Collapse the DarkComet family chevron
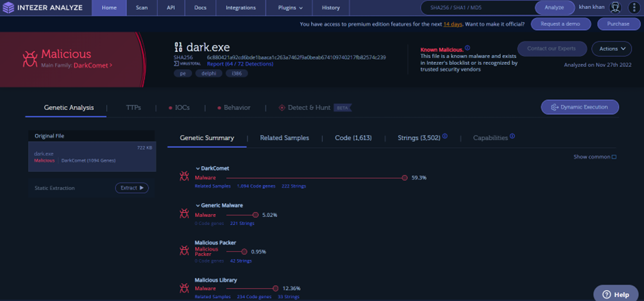 (197, 168)
